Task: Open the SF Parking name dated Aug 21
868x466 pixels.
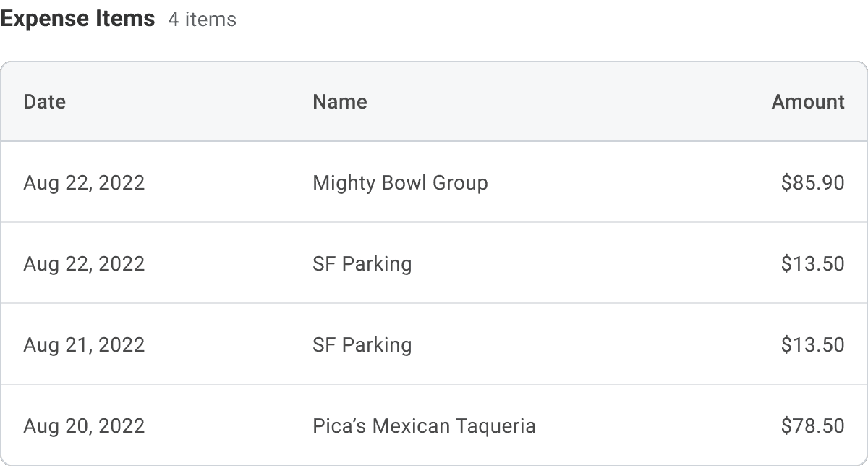Action: [x=362, y=345]
